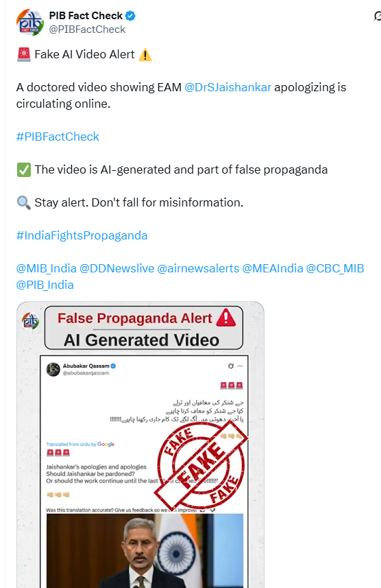Open the @DrSJaishankar mention
Image resolution: width=381 pixels, height=588 pixels.
[x=228, y=87]
